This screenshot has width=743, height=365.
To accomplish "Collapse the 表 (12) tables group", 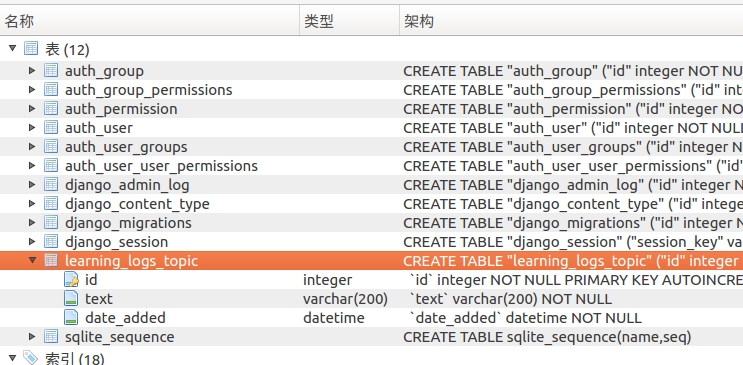I will pos(13,48).
